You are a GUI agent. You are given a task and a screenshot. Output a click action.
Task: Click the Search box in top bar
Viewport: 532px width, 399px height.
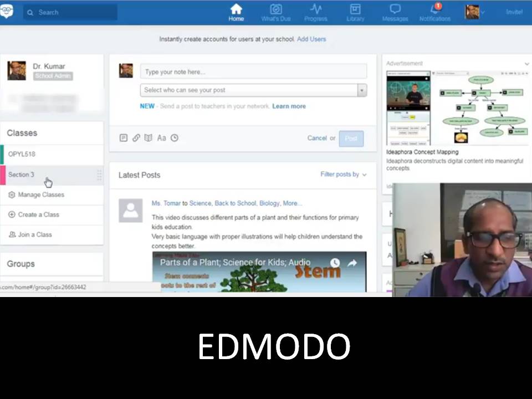(x=70, y=13)
